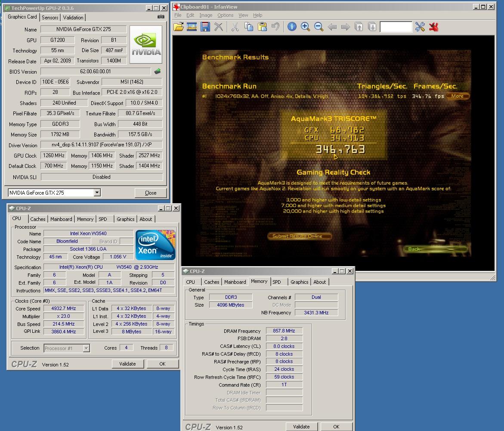
Task: Open the GPU selection dropdown in GPU-Z
Action: tap(97, 192)
